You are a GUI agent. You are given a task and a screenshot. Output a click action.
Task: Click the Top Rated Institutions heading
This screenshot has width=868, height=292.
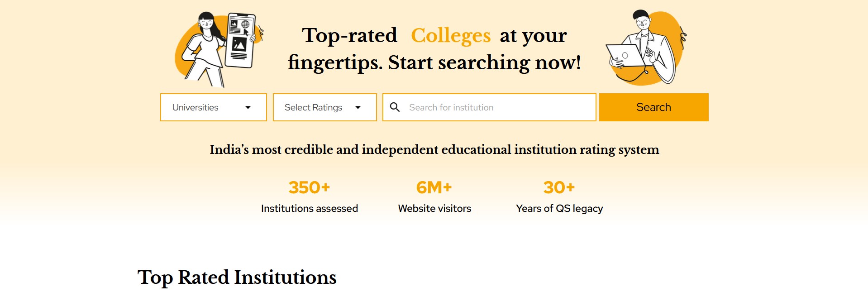[x=237, y=277]
